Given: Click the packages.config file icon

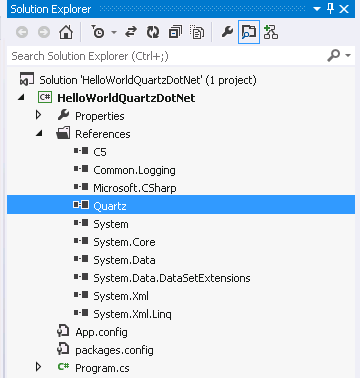Looking at the screenshot, I should click(63, 349).
